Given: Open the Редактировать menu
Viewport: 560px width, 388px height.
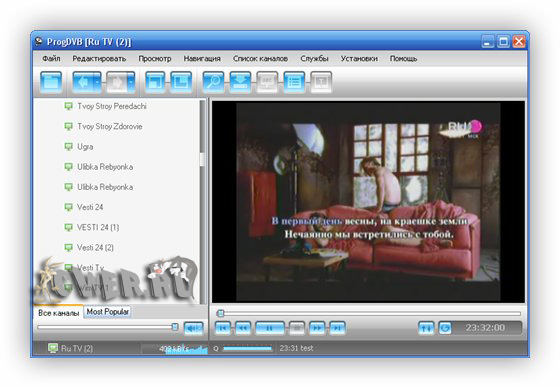Looking at the screenshot, I should tap(99, 58).
